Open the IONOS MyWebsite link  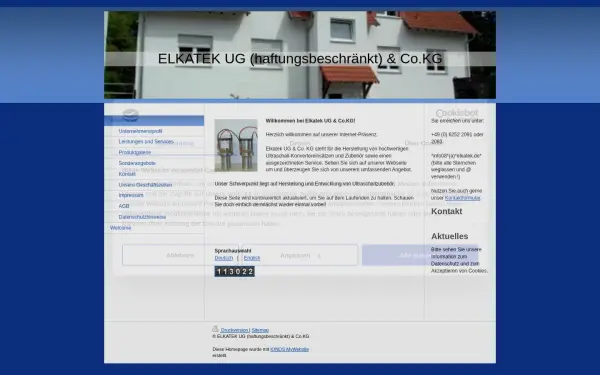290,349
